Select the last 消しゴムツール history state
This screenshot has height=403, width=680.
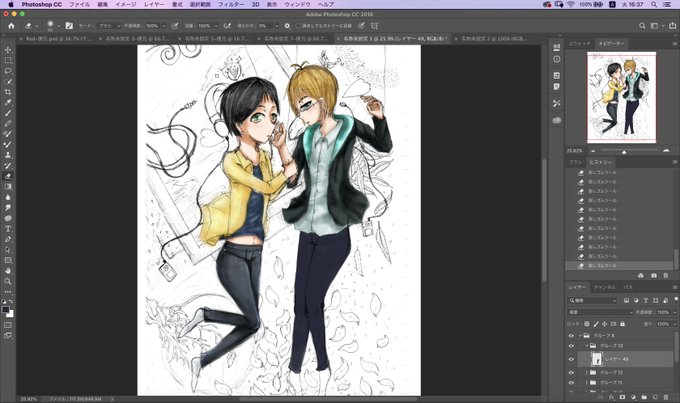coord(619,265)
